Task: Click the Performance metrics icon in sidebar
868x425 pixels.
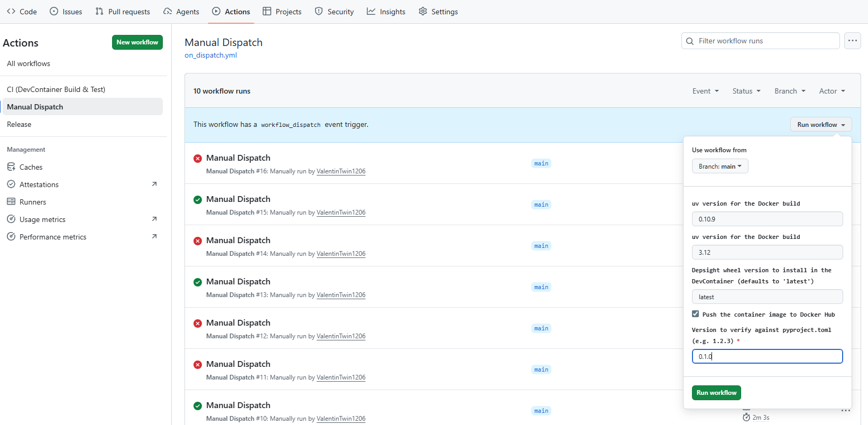Action: pyautogui.click(x=11, y=237)
